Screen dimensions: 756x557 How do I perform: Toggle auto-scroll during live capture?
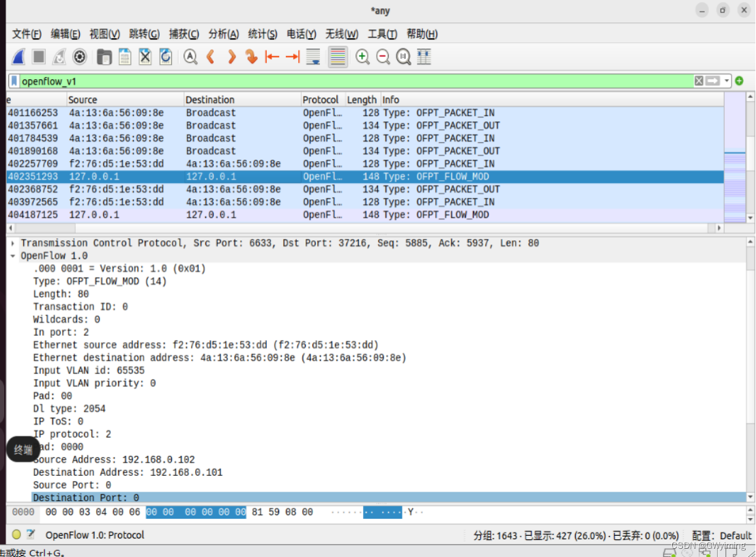pos(312,57)
